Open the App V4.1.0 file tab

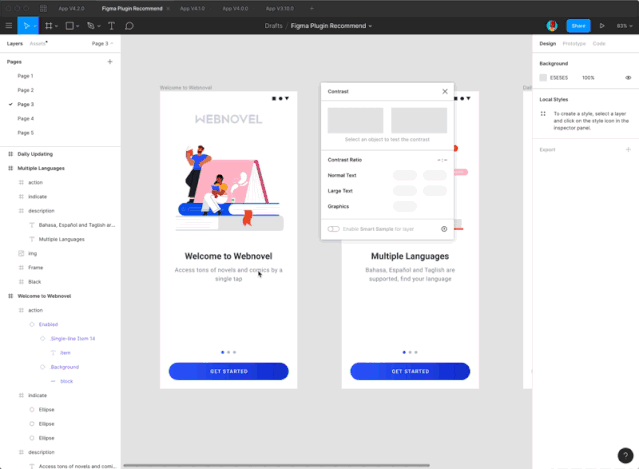click(x=192, y=8)
